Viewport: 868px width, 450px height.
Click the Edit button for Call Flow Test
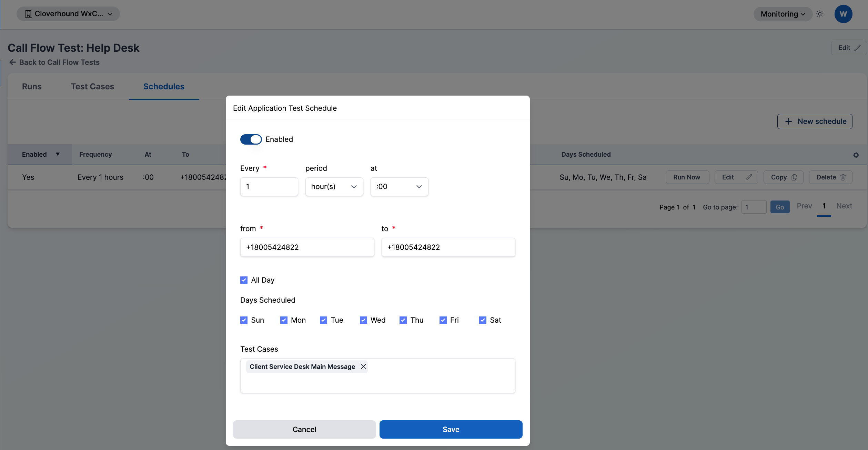click(x=849, y=48)
